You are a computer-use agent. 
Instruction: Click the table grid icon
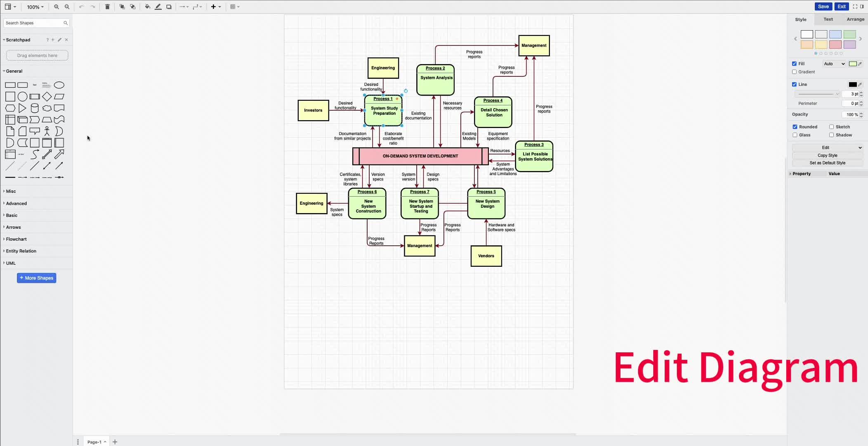click(x=233, y=7)
